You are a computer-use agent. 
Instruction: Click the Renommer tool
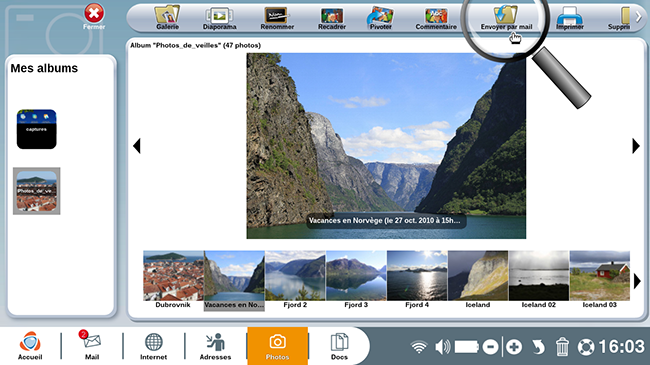277,18
